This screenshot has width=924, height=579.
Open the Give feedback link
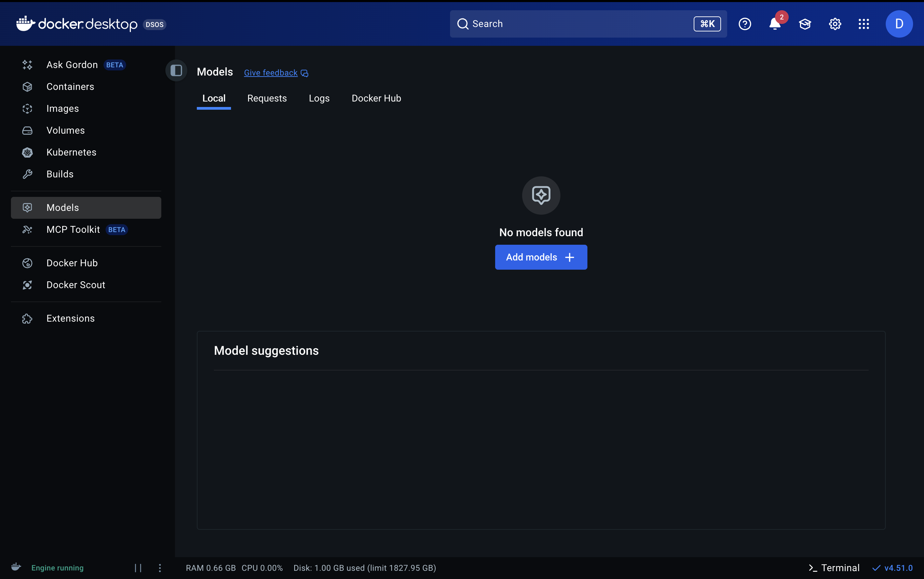271,73
